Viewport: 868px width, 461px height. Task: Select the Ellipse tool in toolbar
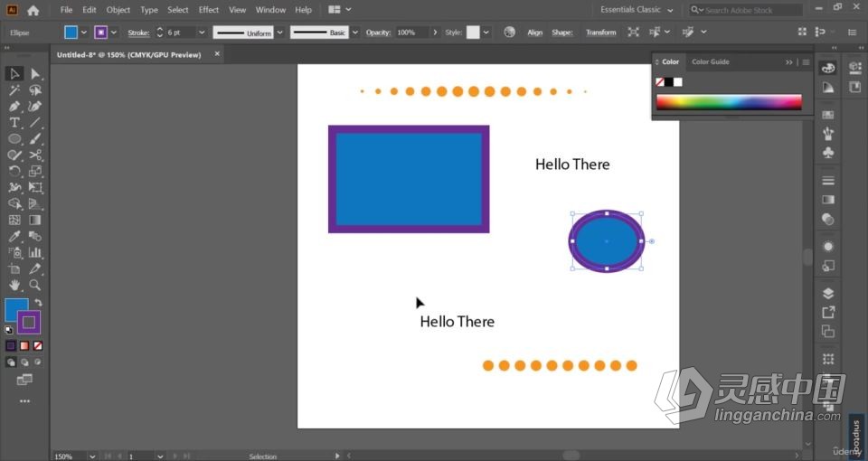coord(14,139)
